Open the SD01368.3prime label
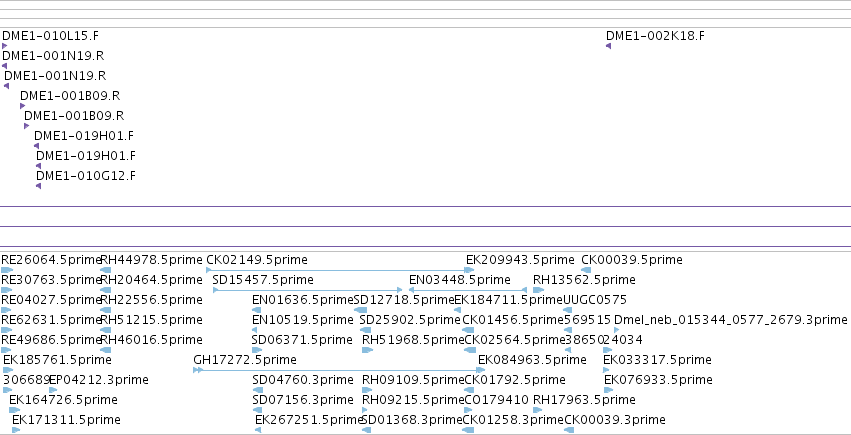The image size is (851, 435). coord(411,420)
